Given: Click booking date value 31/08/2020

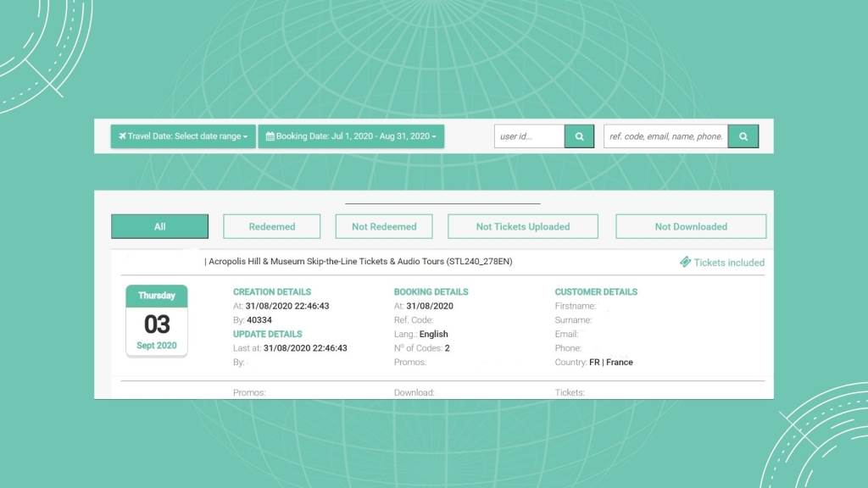Looking at the screenshot, I should tap(430, 306).
